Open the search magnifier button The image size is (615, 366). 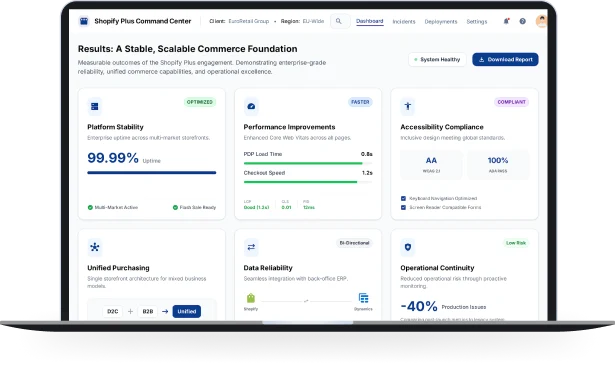point(339,21)
